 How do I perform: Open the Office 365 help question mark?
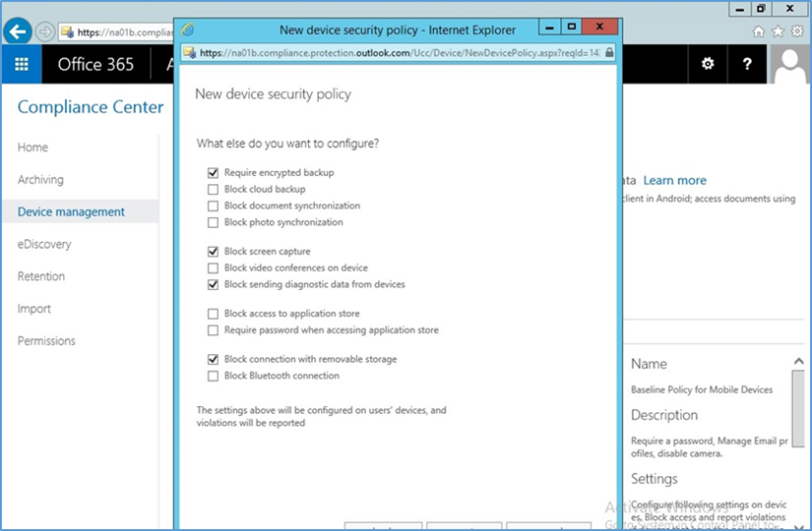pyautogui.click(x=747, y=64)
